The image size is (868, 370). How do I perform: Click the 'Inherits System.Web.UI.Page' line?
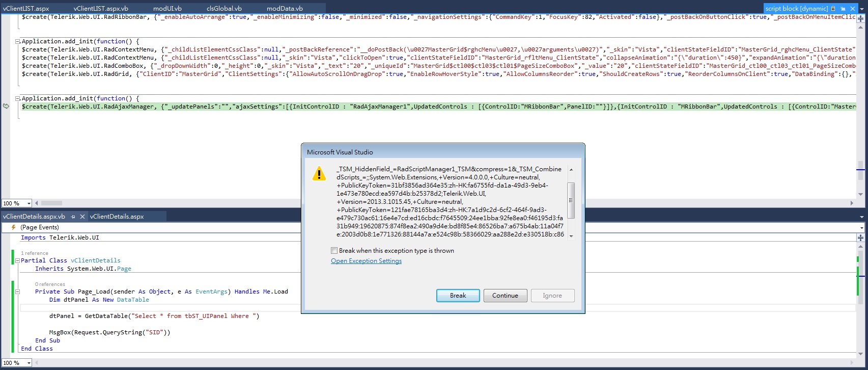(x=83, y=269)
